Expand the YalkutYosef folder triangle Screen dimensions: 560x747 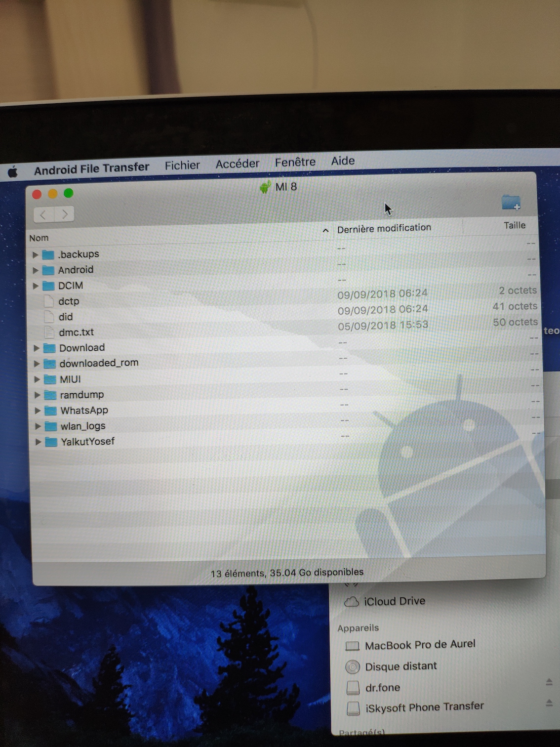point(39,442)
